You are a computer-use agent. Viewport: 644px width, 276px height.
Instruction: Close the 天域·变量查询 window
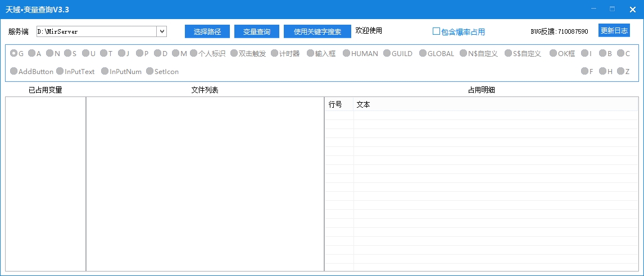633,9
